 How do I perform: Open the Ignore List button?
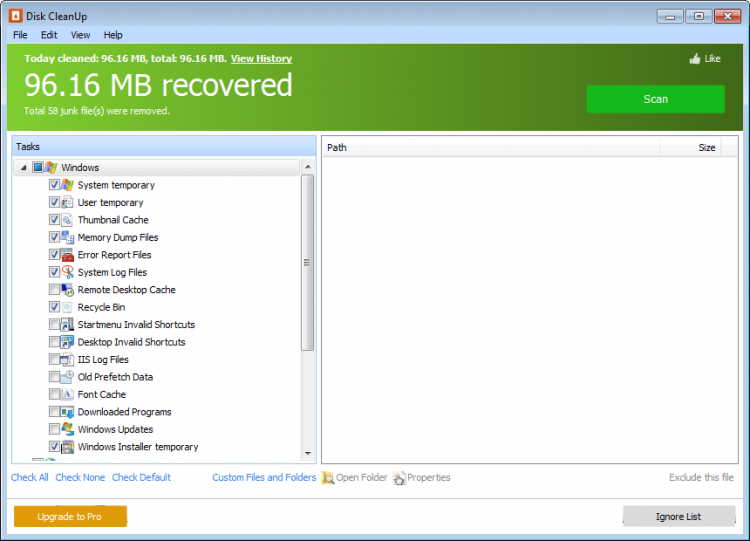point(679,517)
